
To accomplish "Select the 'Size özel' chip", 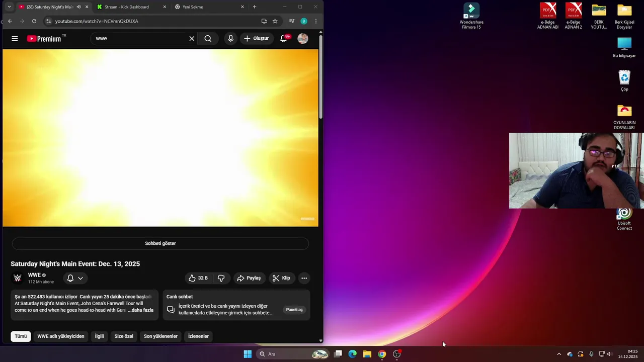I will pos(124,336).
